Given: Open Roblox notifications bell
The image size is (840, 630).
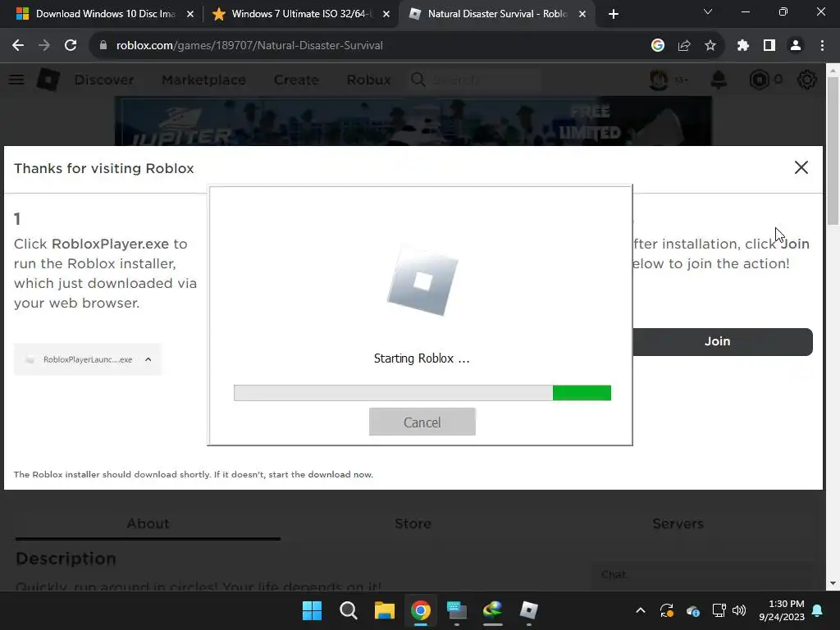Looking at the screenshot, I should [x=719, y=80].
